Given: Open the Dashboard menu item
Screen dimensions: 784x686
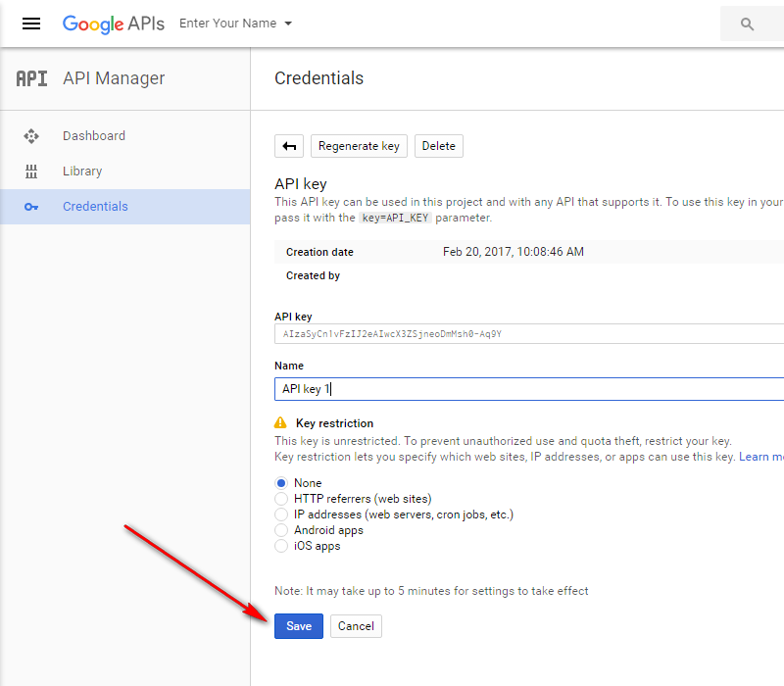Looking at the screenshot, I should coord(94,136).
